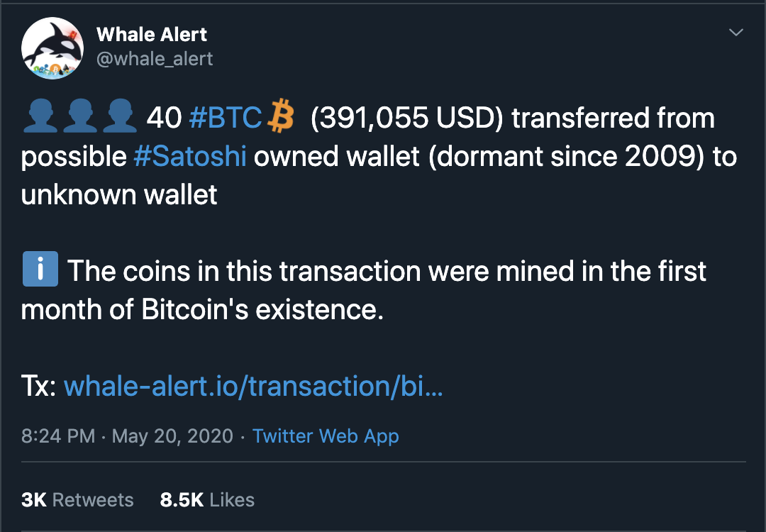This screenshot has height=532, width=766.
Task: Open the Whale Alert display name profile link
Action: [152, 34]
